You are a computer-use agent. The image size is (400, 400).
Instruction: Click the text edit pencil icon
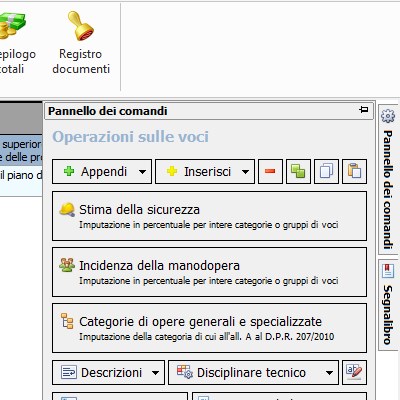[x=354, y=372]
